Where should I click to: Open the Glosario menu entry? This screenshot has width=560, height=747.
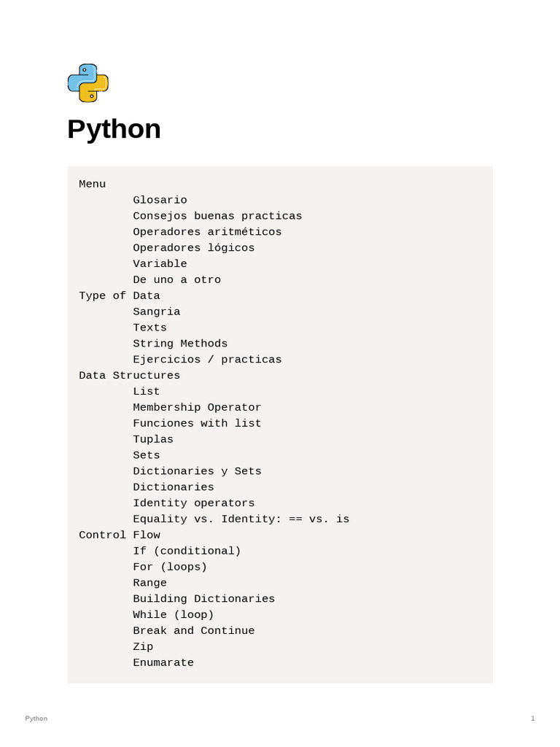160,200
